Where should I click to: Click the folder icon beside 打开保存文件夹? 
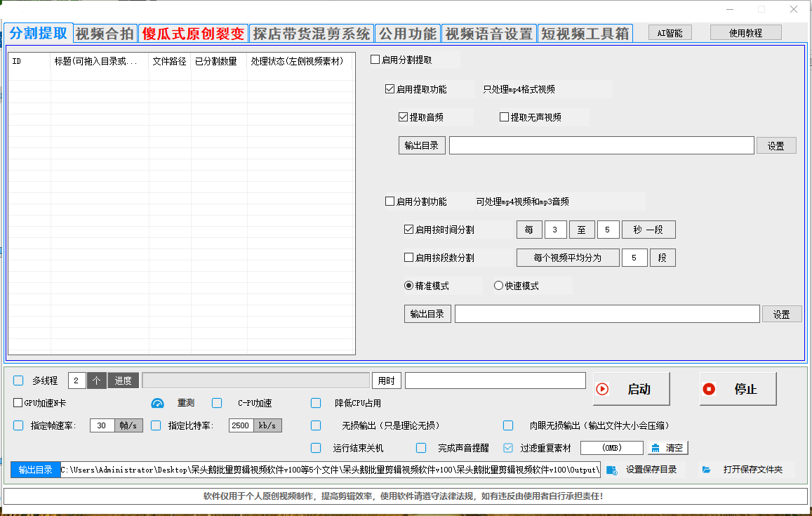click(x=706, y=469)
